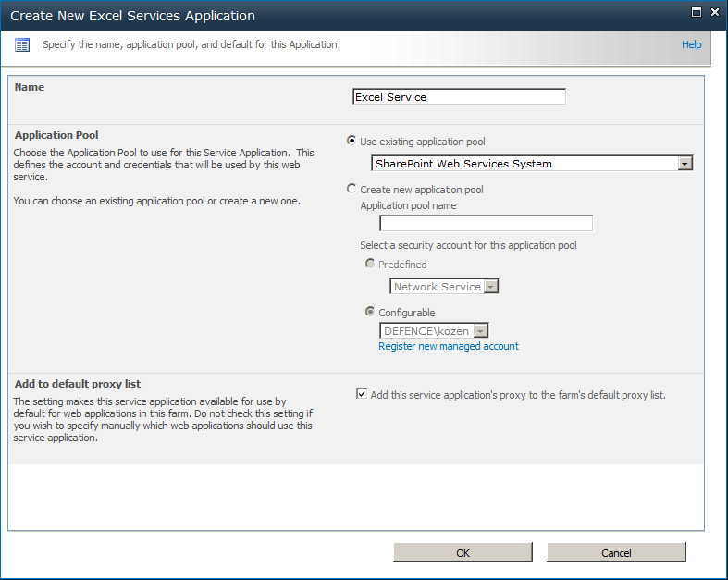Click the Use existing application pool label

[x=423, y=142]
